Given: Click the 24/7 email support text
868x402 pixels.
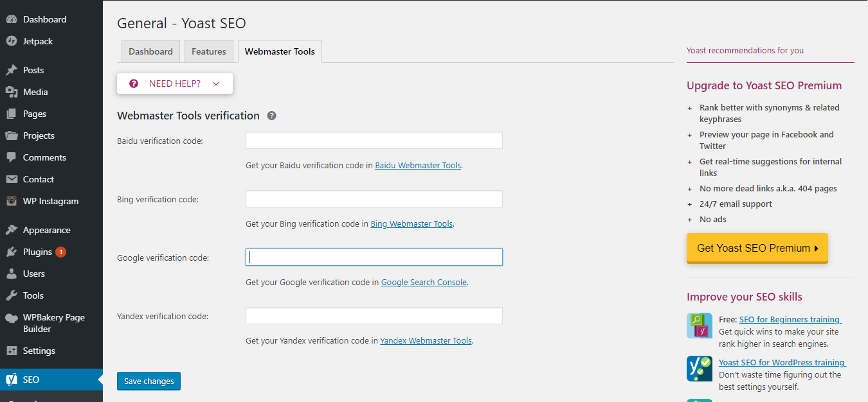Looking at the screenshot, I should (736, 204).
